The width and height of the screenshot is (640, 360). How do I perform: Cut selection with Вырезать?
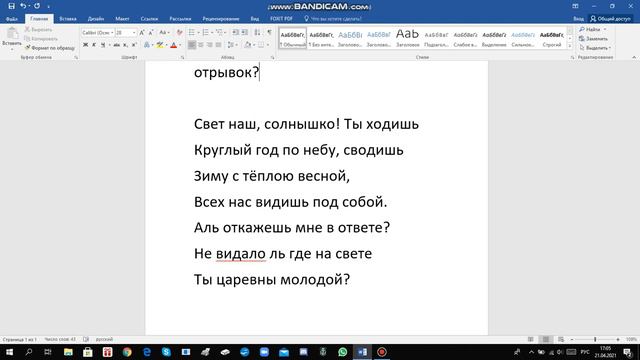tap(38, 29)
